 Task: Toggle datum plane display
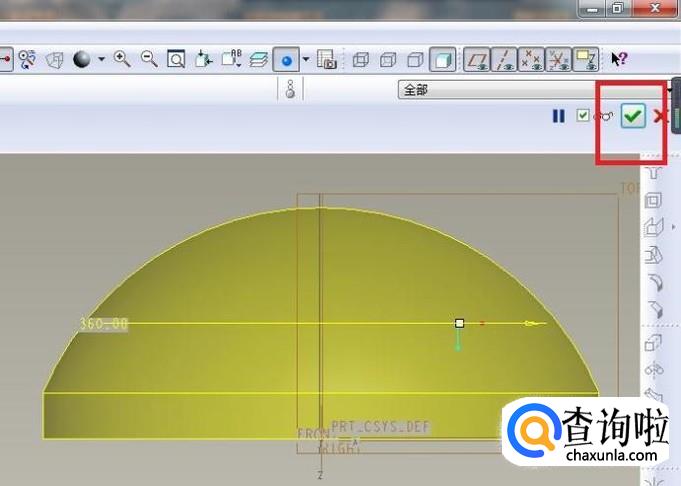(480, 59)
